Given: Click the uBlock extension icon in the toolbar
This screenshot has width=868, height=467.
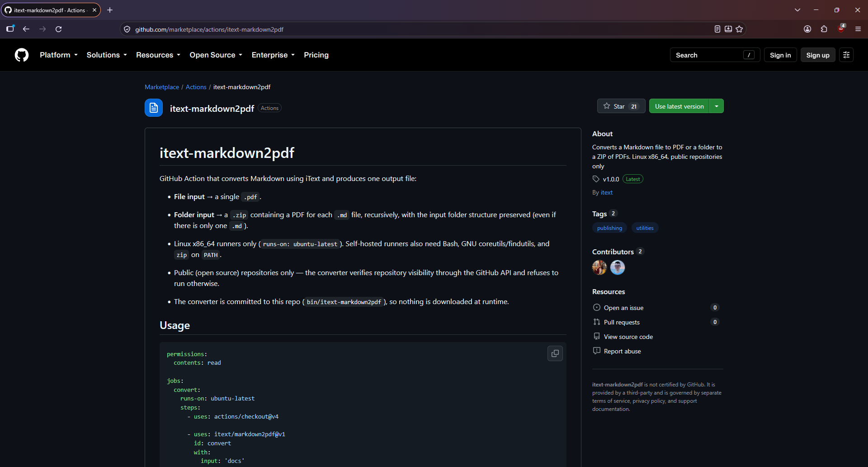Looking at the screenshot, I should pos(841,29).
